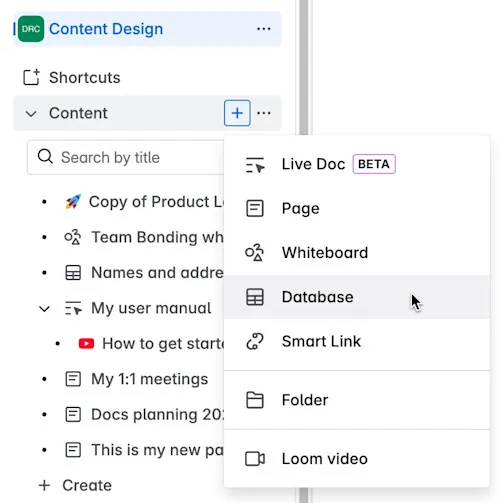Select Loom video menu entry
Screen dimensions: 500x503
click(357, 459)
